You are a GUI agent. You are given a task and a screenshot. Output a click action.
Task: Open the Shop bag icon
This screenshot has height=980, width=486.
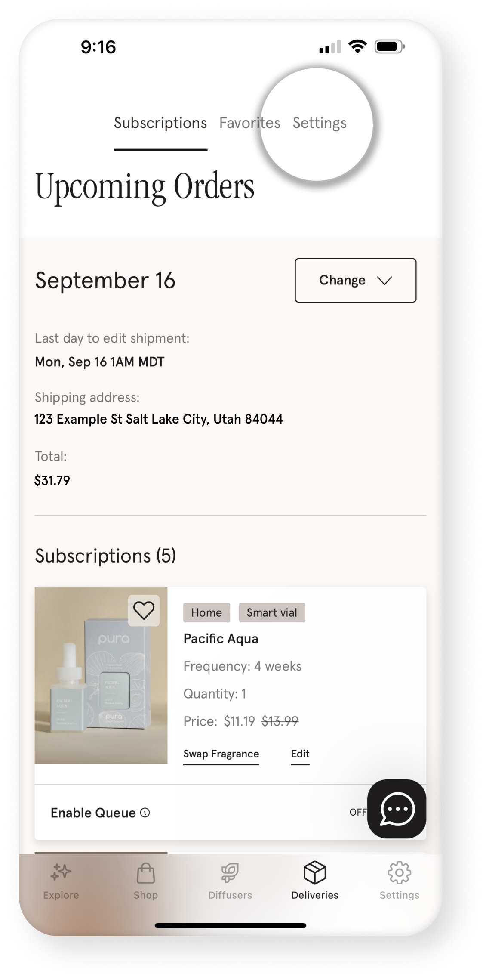pyautogui.click(x=145, y=873)
